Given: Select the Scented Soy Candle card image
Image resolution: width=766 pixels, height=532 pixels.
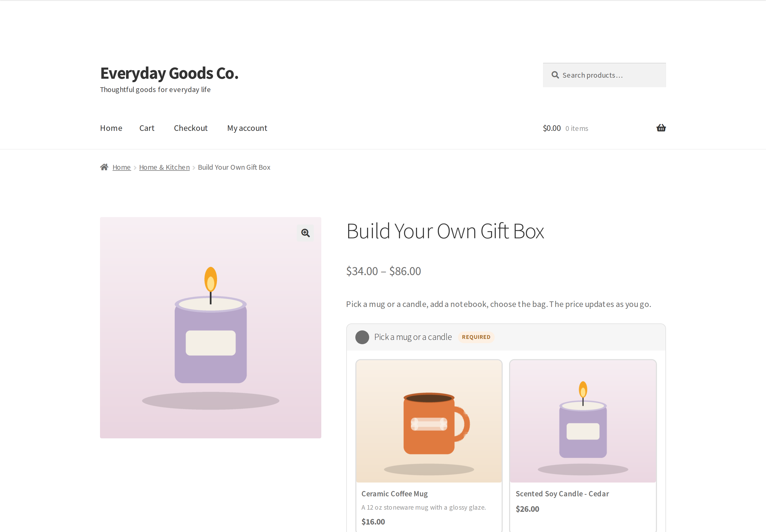Looking at the screenshot, I should 583,421.
